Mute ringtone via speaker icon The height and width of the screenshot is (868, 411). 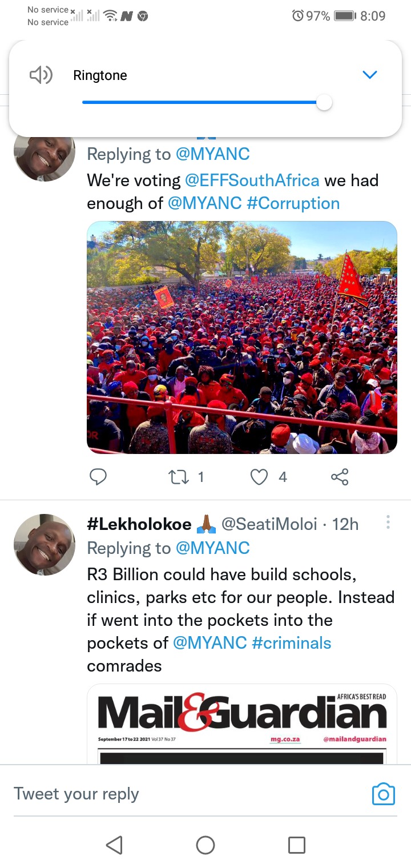coord(41,75)
